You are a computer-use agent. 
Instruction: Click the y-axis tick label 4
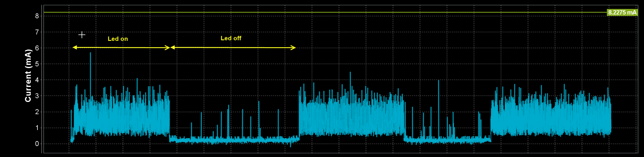click(x=37, y=80)
